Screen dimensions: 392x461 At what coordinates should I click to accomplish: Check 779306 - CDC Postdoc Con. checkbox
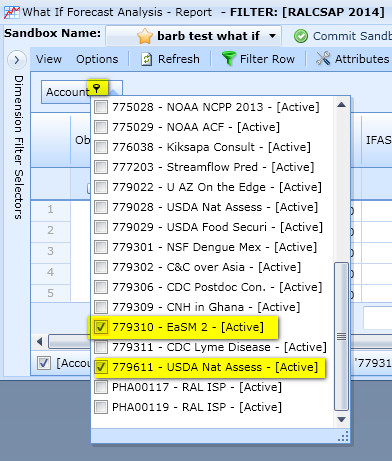pyautogui.click(x=101, y=287)
